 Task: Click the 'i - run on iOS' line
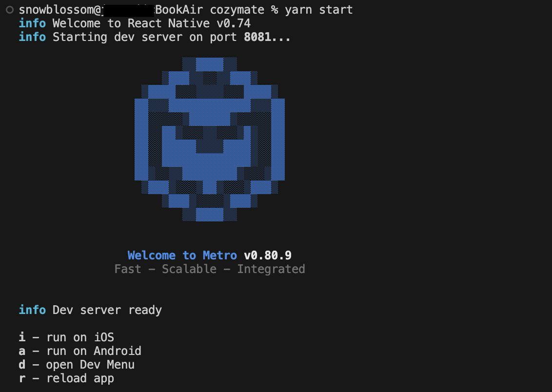[66, 337]
